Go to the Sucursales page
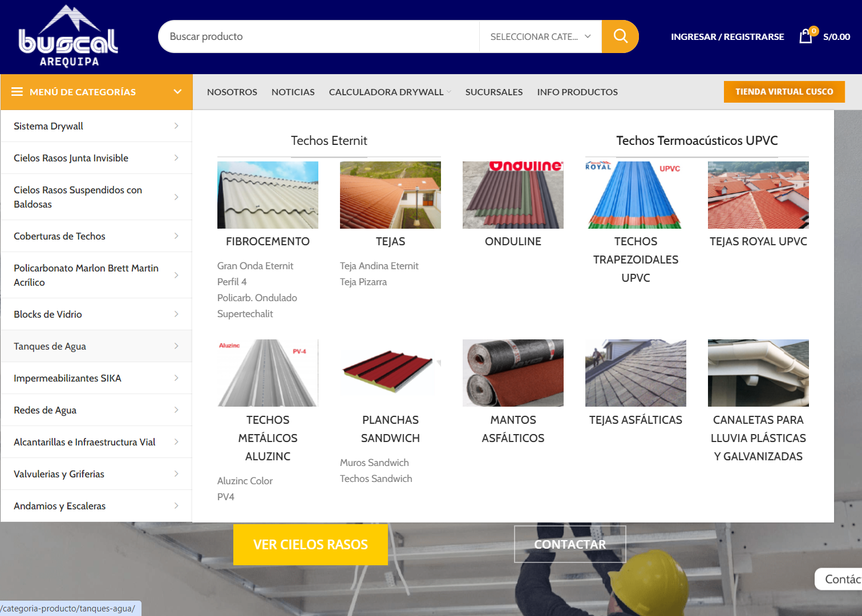The height and width of the screenshot is (616, 862). click(493, 92)
